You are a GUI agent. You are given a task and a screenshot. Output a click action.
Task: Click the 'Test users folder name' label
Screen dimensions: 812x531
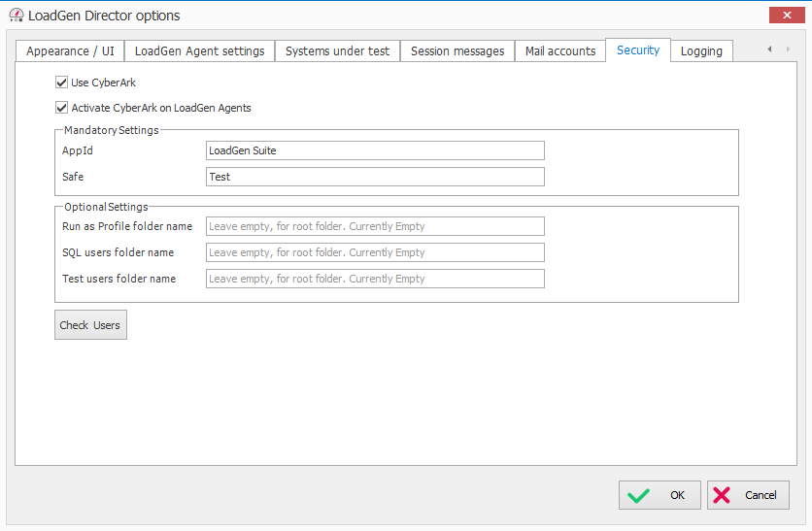pyautogui.click(x=118, y=279)
